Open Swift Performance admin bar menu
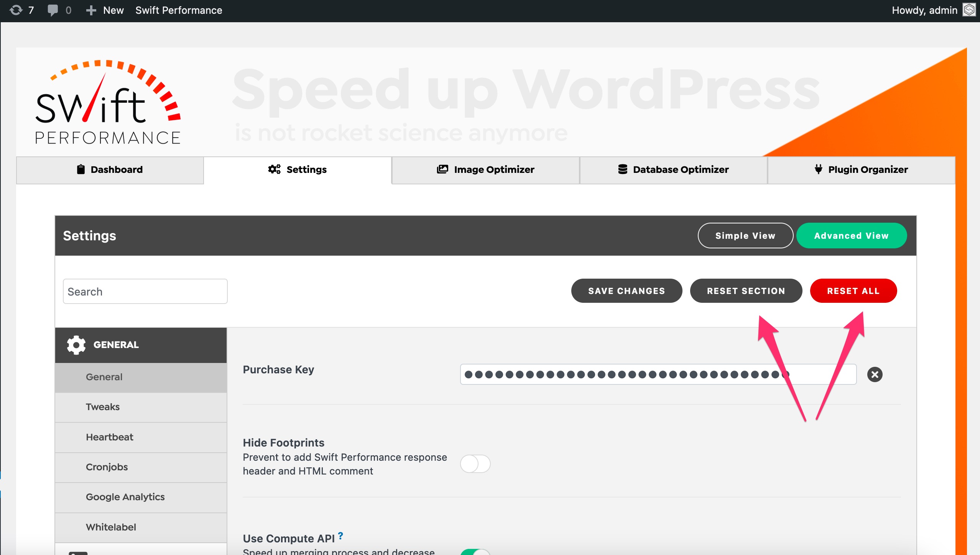 (179, 10)
